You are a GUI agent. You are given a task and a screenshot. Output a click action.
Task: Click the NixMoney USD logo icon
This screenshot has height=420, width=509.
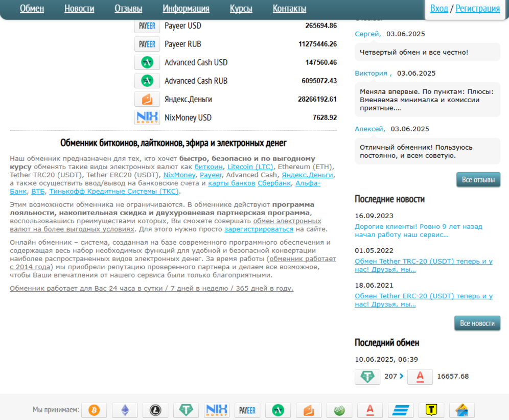[147, 118]
